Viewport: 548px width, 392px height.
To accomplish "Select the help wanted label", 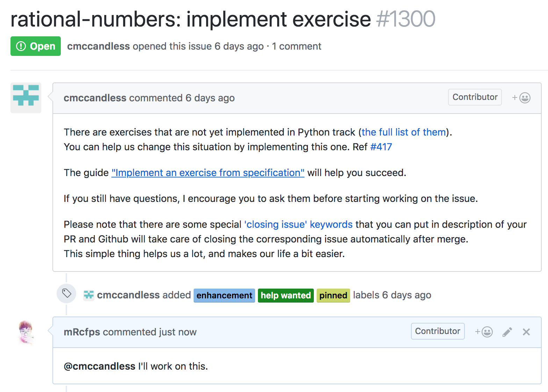I will point(286,296).
